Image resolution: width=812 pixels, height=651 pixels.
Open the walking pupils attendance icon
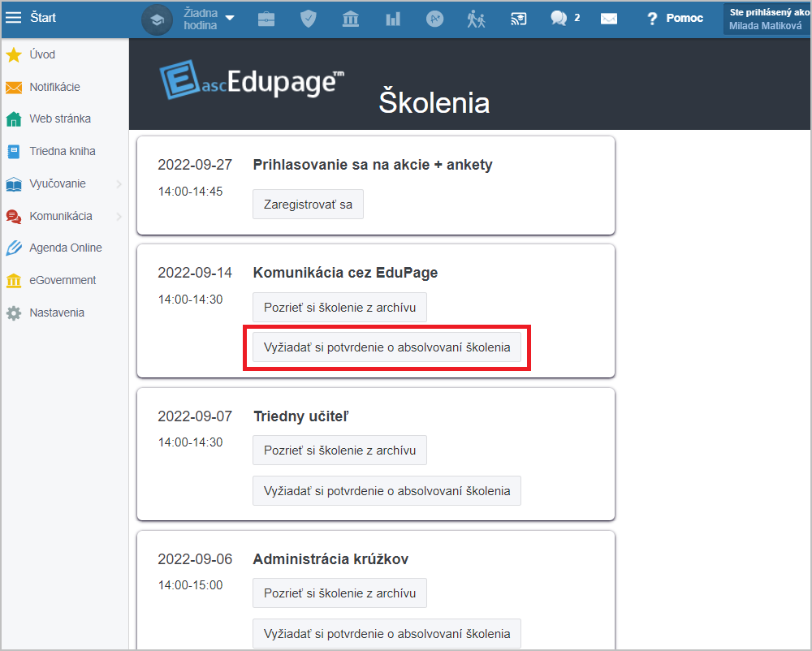click(x=476, y=19)
